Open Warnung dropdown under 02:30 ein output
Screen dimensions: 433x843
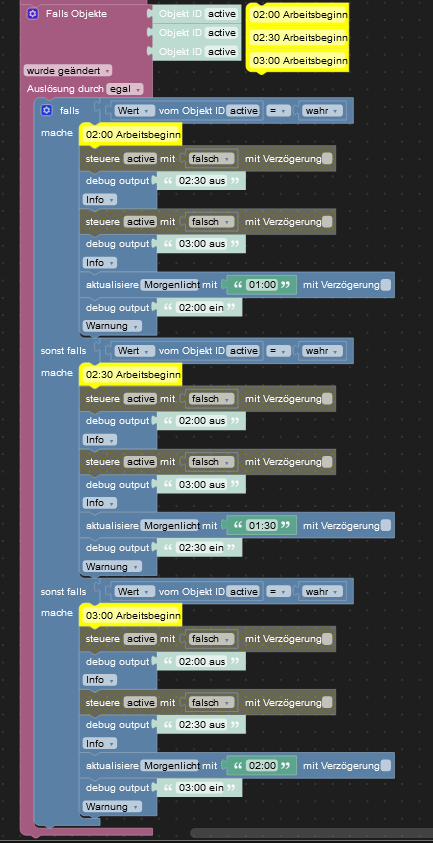pos(112,566)
